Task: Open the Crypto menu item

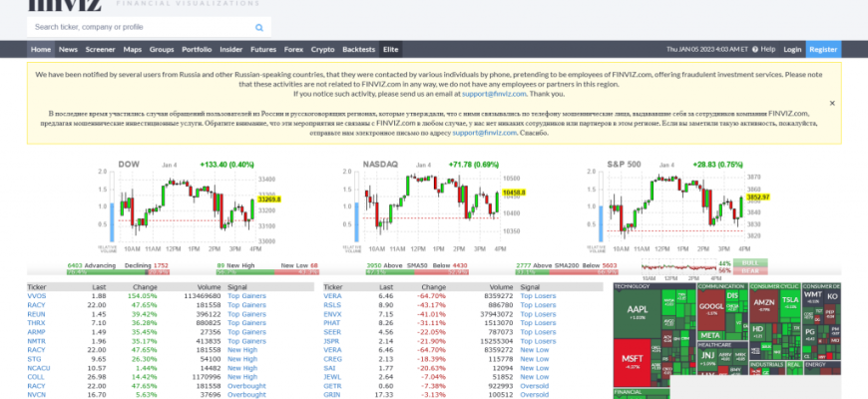Action: 322,49
